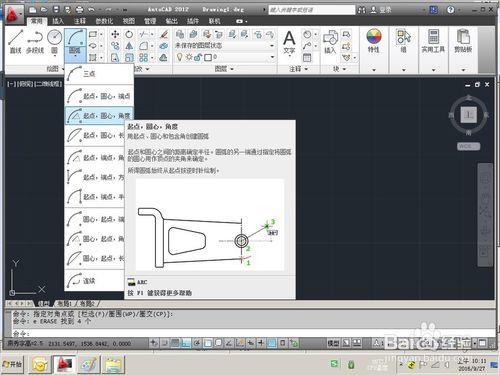Select the Erase tool
This screenshot has width=500, height=375.
[x=163, y=34]
